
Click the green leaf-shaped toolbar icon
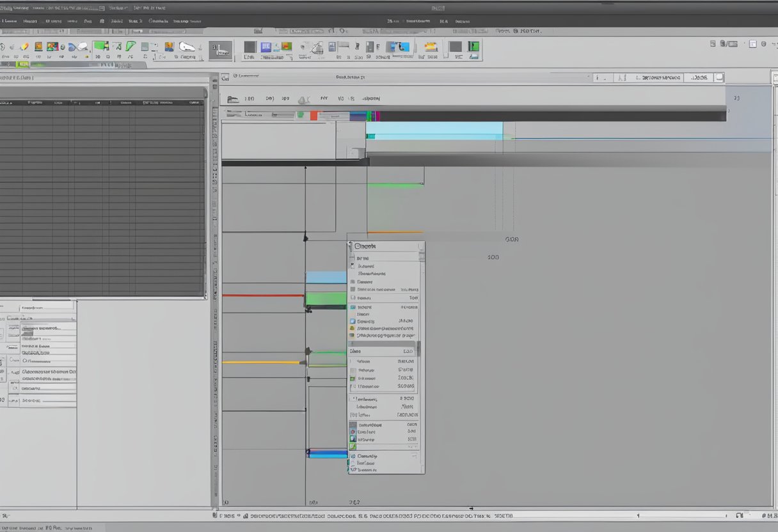[x=131, y=47]
